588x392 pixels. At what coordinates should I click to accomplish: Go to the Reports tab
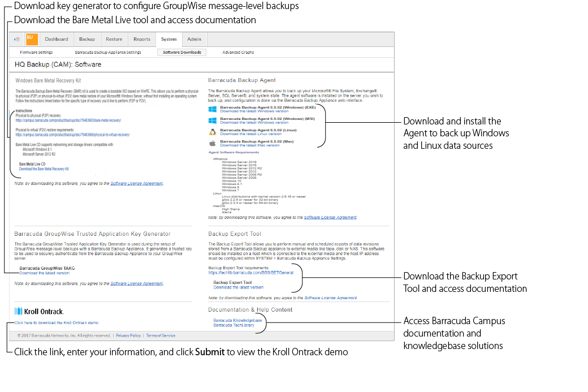142,39
